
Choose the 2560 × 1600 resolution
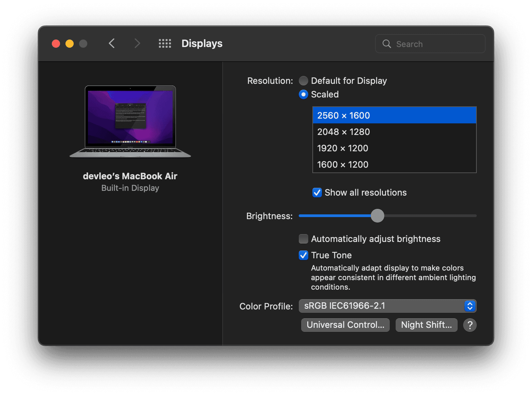(394, 115)
